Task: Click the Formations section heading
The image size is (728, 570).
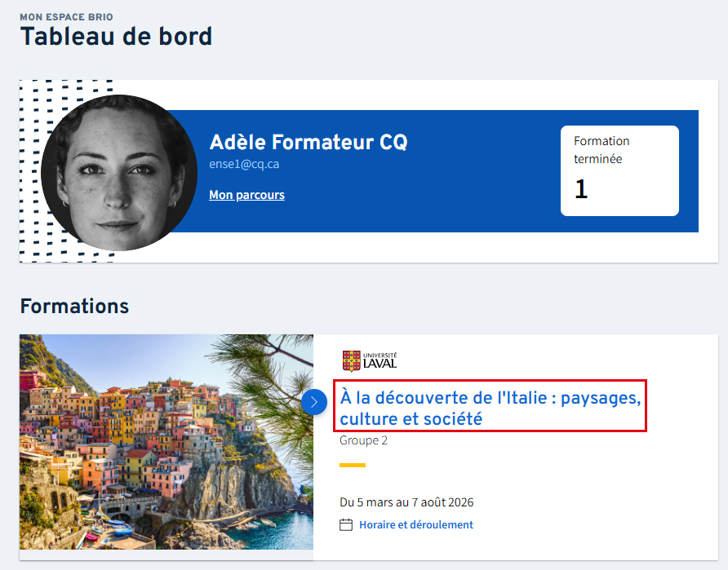Action: coord(74,306)
